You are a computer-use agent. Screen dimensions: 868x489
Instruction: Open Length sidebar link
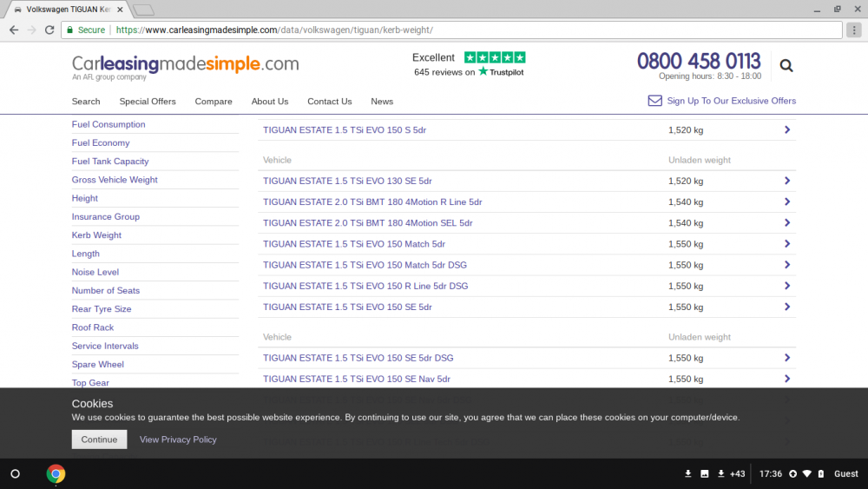pos(85,254)
